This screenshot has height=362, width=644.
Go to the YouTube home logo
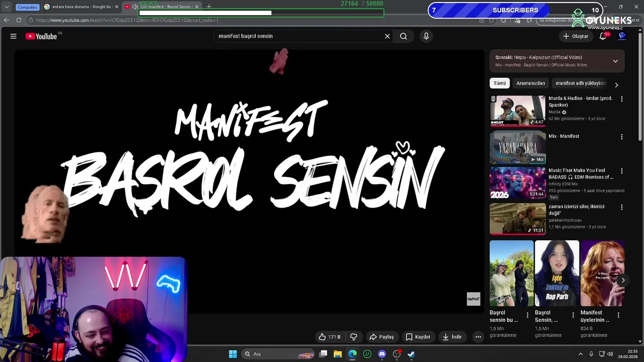click(x=41, y=36)
